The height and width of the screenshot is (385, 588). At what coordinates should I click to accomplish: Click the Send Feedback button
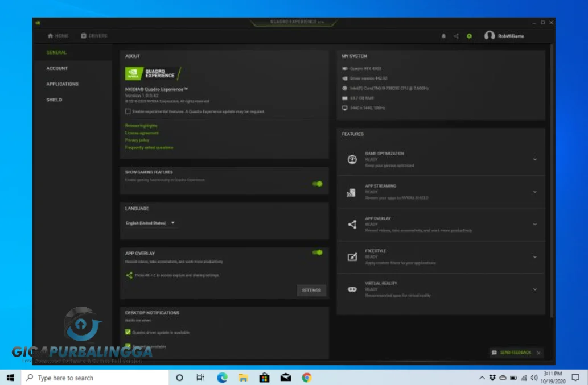coord(512,353)
